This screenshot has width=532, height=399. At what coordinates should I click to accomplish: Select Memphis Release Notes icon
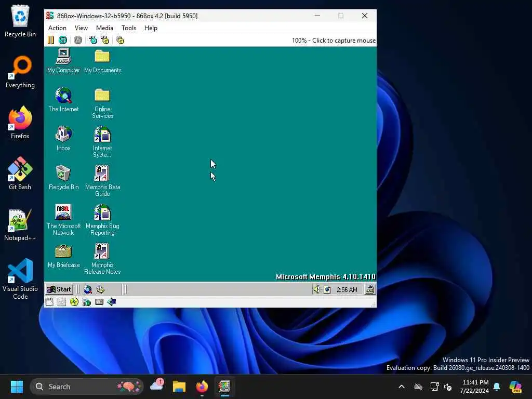tap(102, 259)
